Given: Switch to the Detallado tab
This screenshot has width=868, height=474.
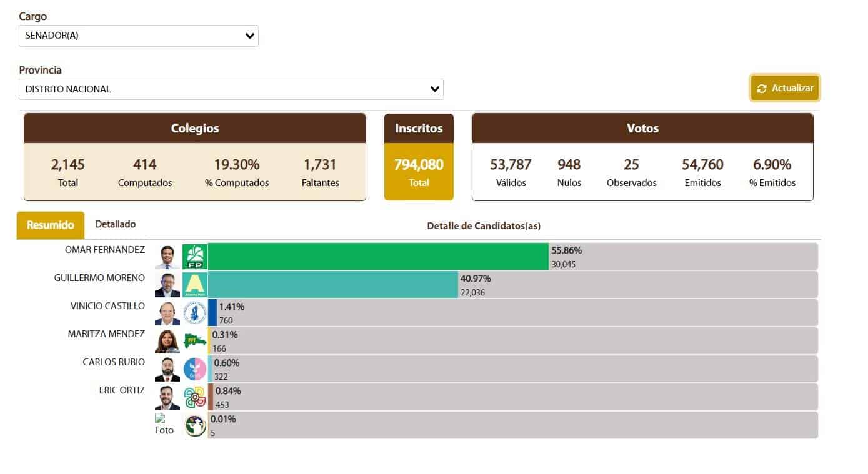Looking at the screenshot, I should tap(115, 224).
